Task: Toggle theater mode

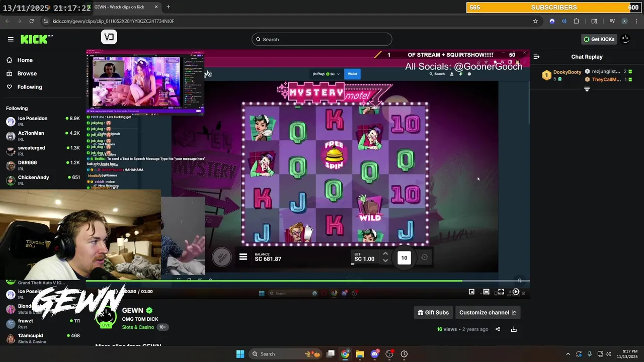Action: coord(486,292)
